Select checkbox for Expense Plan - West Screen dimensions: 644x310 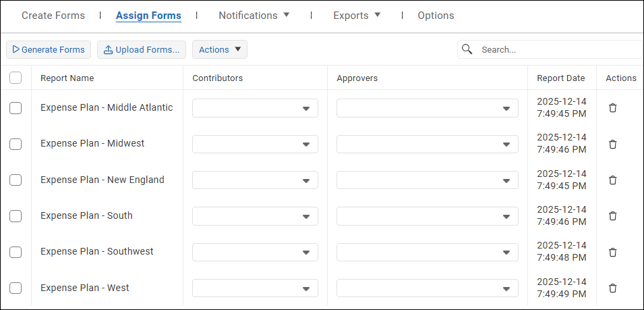(16, 288)
